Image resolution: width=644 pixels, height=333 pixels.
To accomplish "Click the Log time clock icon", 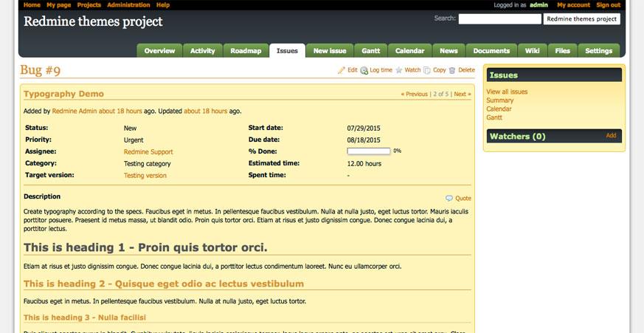I will click(364, 71).
